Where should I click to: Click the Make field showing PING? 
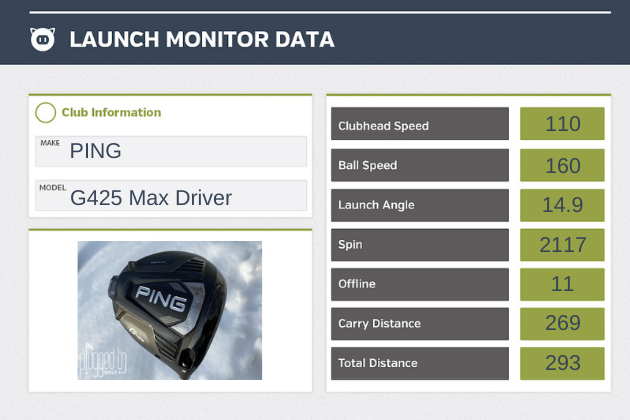(x=170, y=151)
